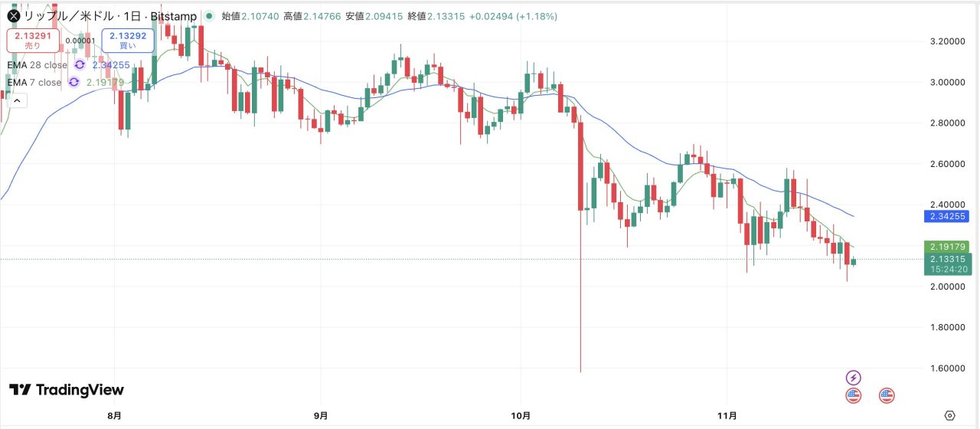The height and width of the screenshot is (429, 980).
Task: Click the XRP symbol logo icon
Action: pyautogui.click(x=12, y=16)
